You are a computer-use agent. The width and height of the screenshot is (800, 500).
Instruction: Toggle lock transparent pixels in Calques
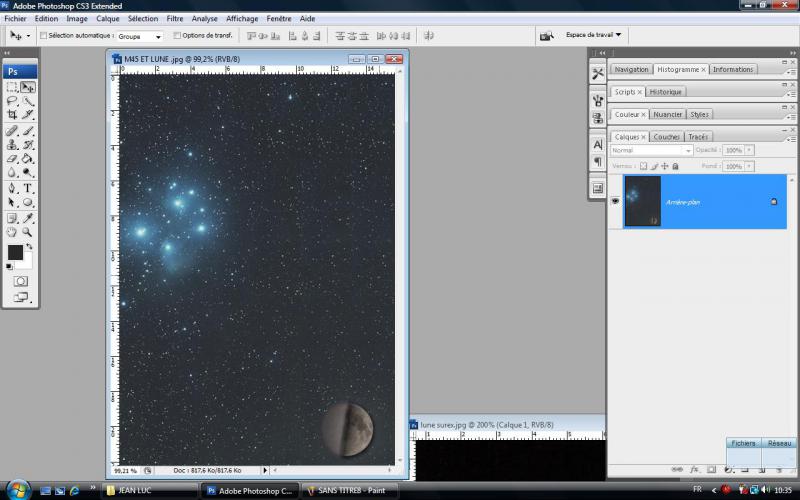pyautogui.click(x=643, y=166)
